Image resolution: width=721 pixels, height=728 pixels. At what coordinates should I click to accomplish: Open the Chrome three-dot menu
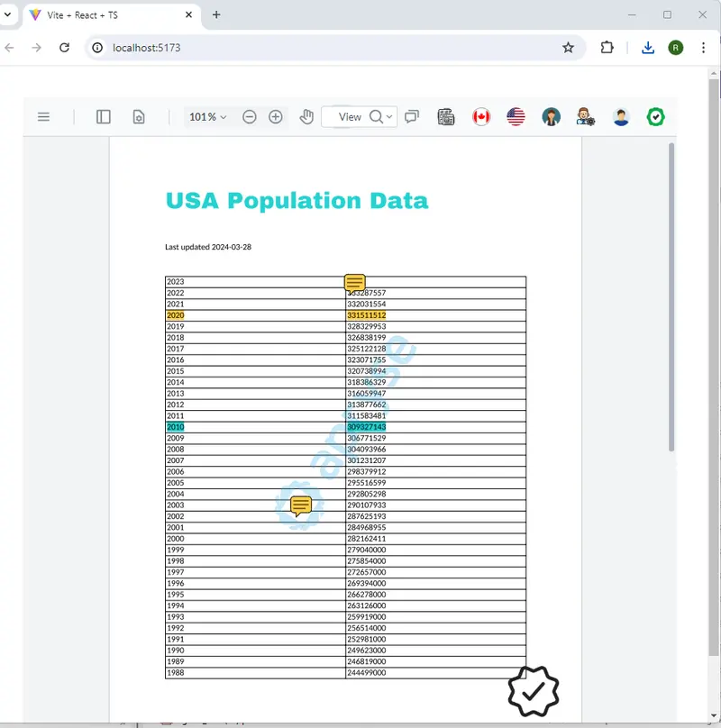click(x=703, y=48)
